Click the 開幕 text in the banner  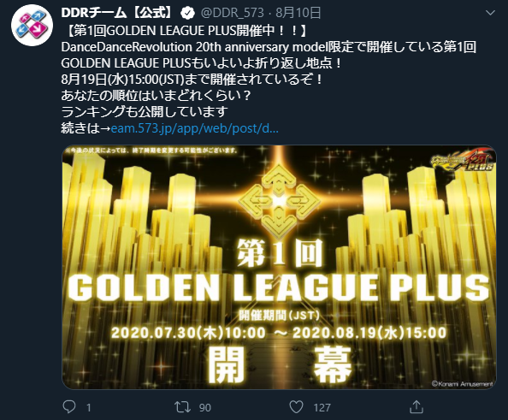(x=280, y=364)
